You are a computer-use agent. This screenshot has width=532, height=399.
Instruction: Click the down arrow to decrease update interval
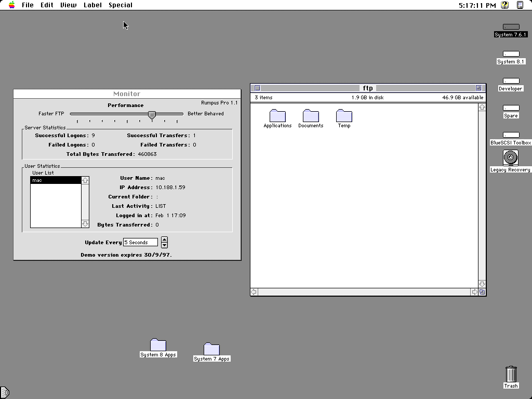[165, 244]
